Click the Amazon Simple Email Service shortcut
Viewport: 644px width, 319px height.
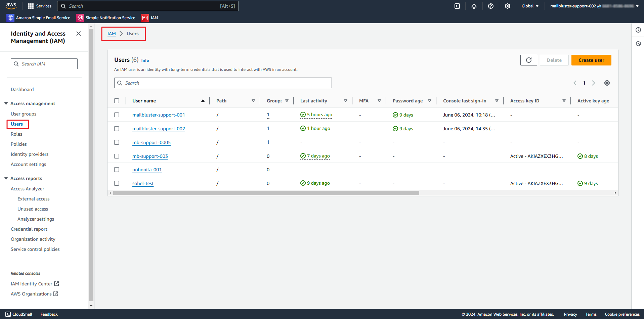click(x=39, y=18)
